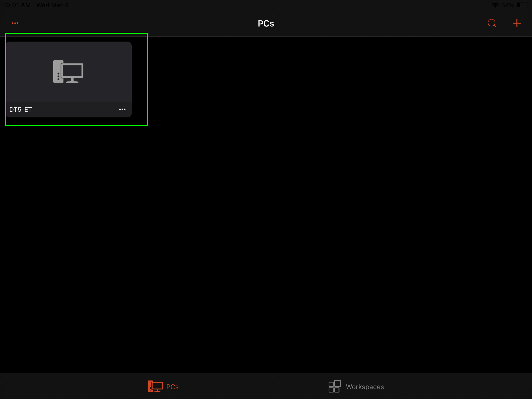Viewport: 532px width, 399px height.
Task: Tap the search magnifier icon
Action: pos(492,23)
